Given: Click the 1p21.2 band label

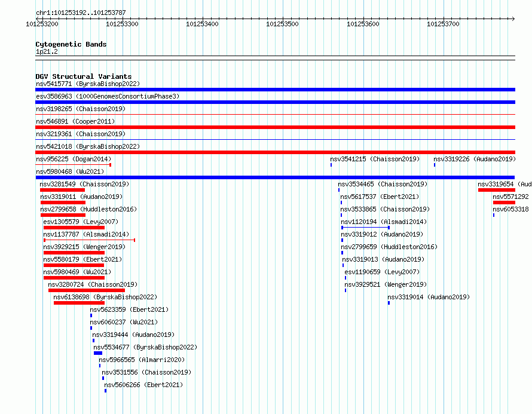Looking at the screenshot, I should click(47, 51).
